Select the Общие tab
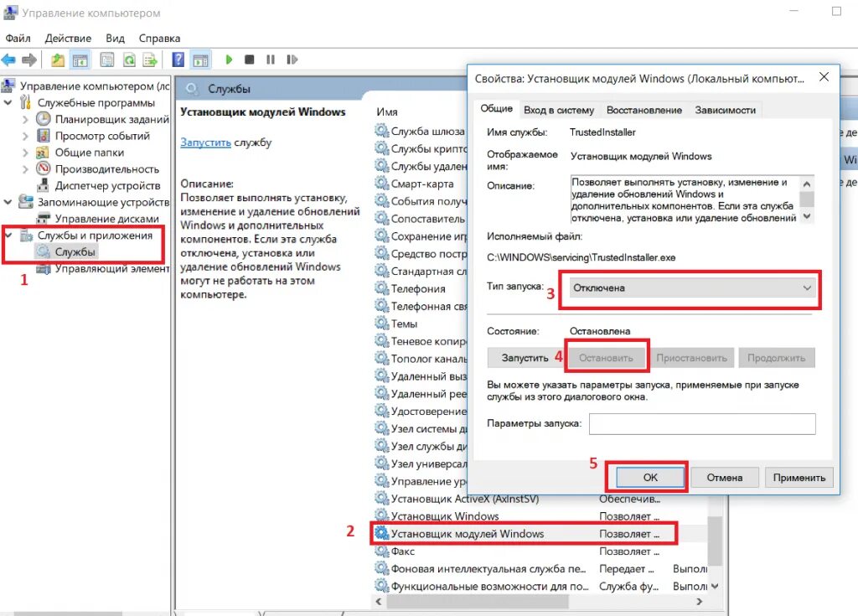The height and width of the screenshot is (616, 858). tap(496, 108)
